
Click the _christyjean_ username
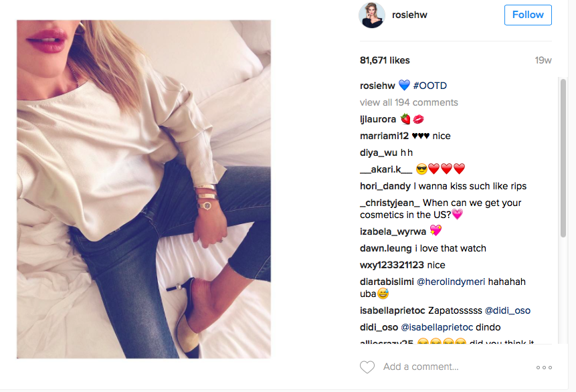tap(390, 203)
